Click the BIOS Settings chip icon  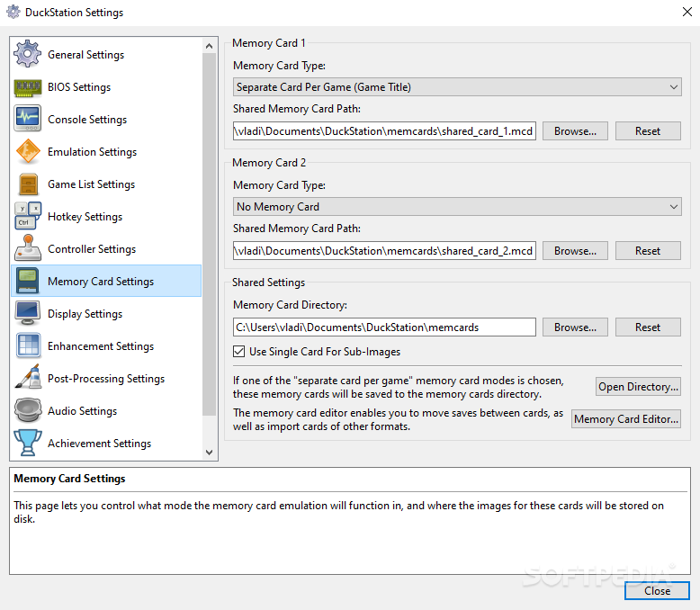[27, 87]
